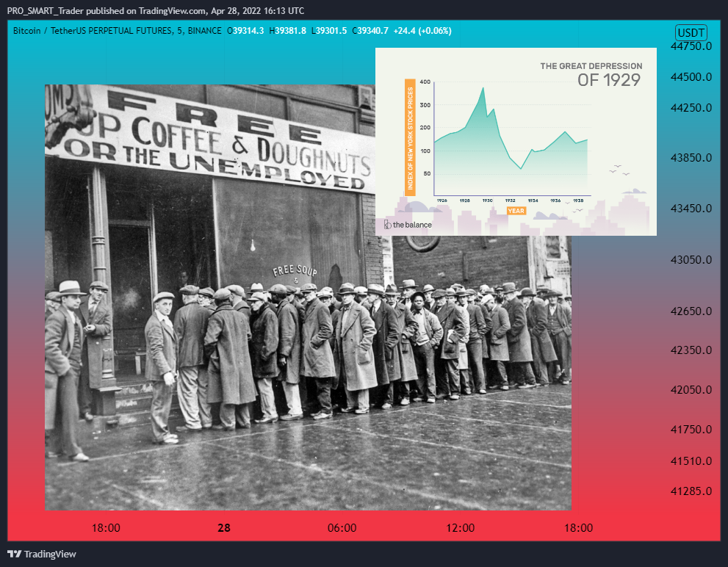Click the close value C39340.7
Screen dimensions: 728x567
tap(370, 31)
